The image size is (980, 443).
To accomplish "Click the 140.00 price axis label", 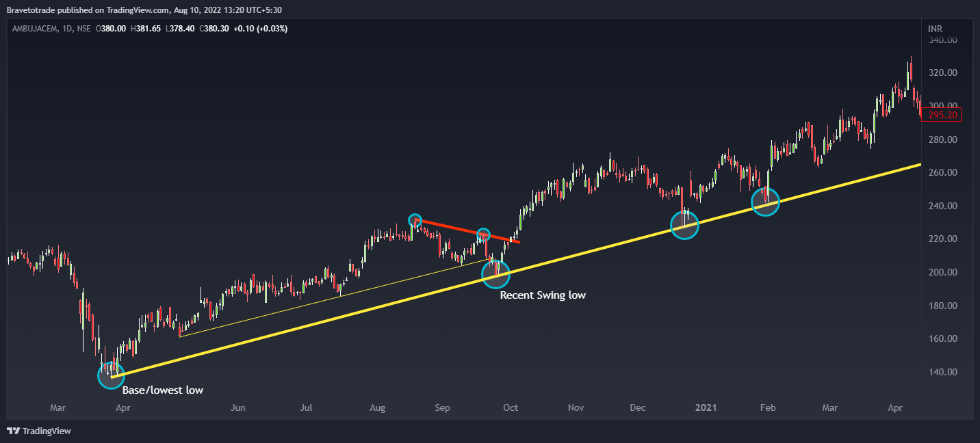I will [x=942, y=372].
